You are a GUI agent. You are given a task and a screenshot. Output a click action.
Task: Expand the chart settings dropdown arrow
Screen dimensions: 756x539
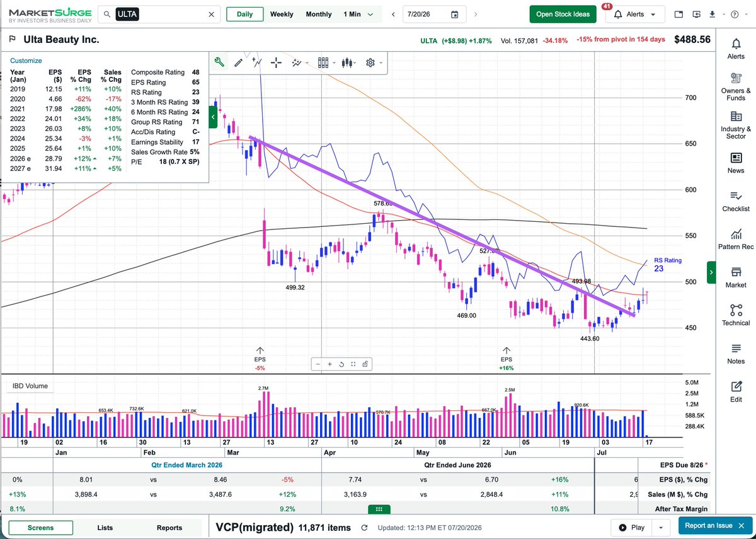tap(380, 63)
